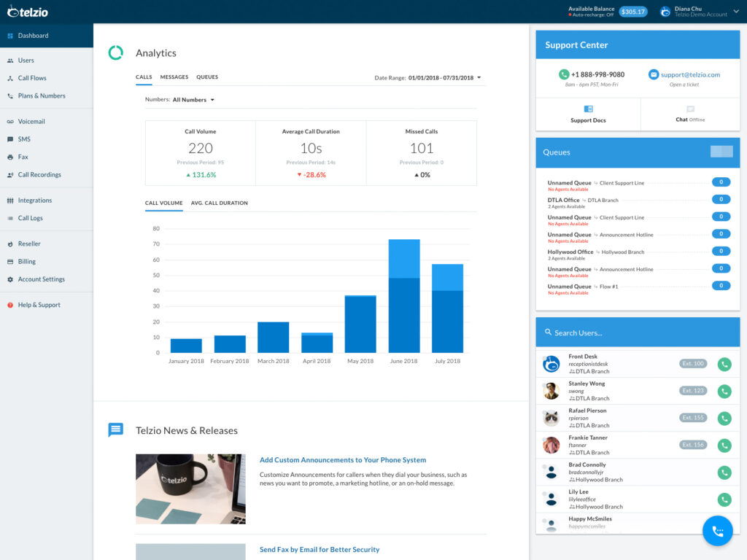Click the floating blue dialer phone icon
Image resolution: width=747 pixels, height=560 pixels.
[x=718, y=531]
